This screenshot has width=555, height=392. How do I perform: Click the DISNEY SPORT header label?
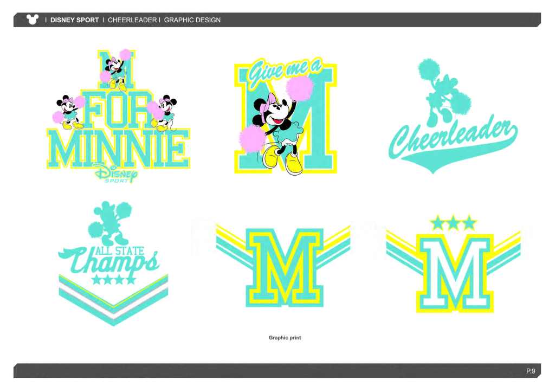click(x=75, y=20)
